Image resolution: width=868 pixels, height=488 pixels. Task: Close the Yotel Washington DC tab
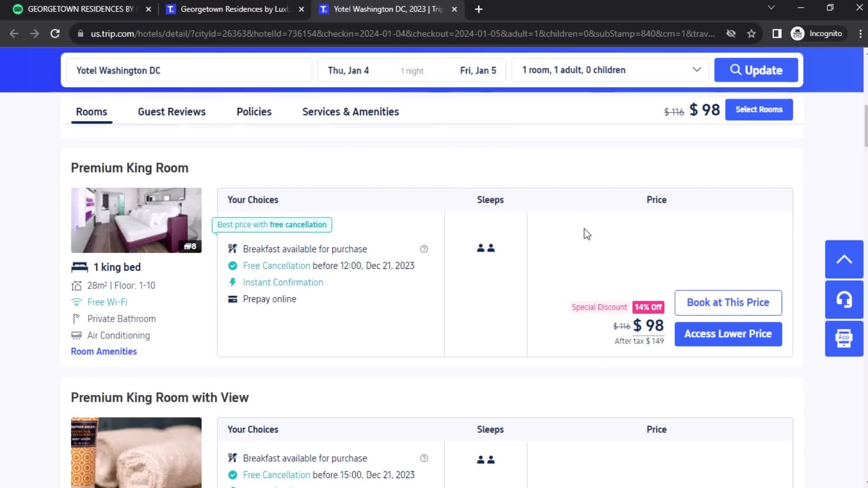coord(454,9)
